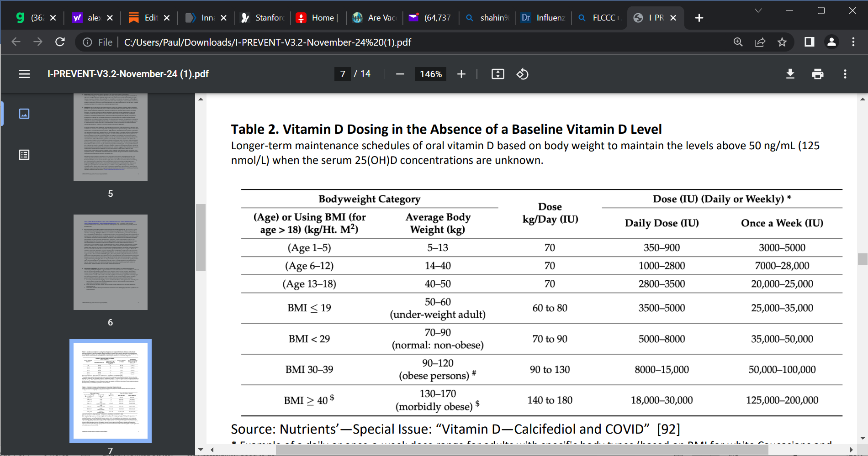Download the PDF file
This screenshot has height=456, width=868.
click(790, 74)
